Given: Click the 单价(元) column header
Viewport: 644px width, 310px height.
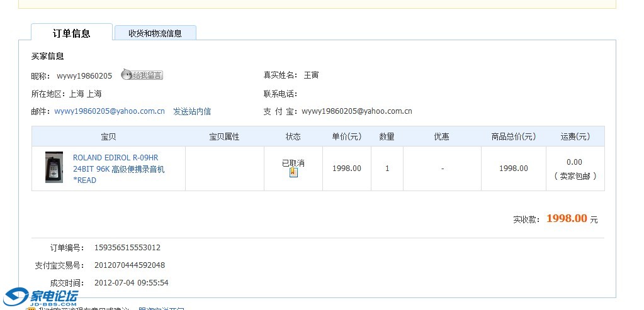Looking at the screenshot, I should pos(347,136).
